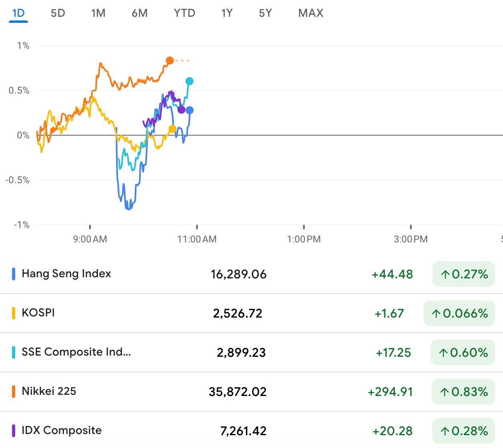This screenshot has width=503, height=448.
Task: Open the IDX Composite index row
Action: click(x=251, y=430)
